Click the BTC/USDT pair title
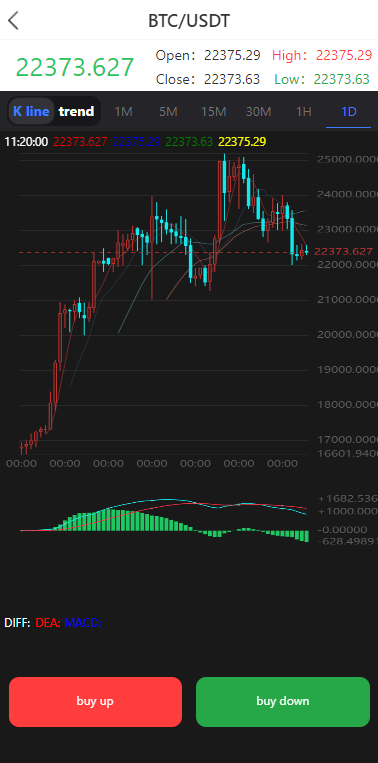 189,21
